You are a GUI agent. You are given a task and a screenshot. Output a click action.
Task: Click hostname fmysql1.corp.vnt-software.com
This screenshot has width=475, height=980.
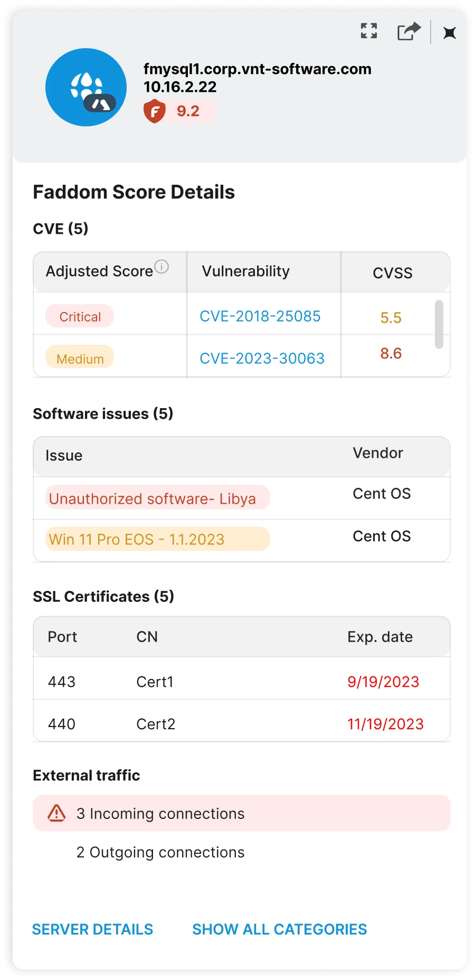tap(258, 69)
